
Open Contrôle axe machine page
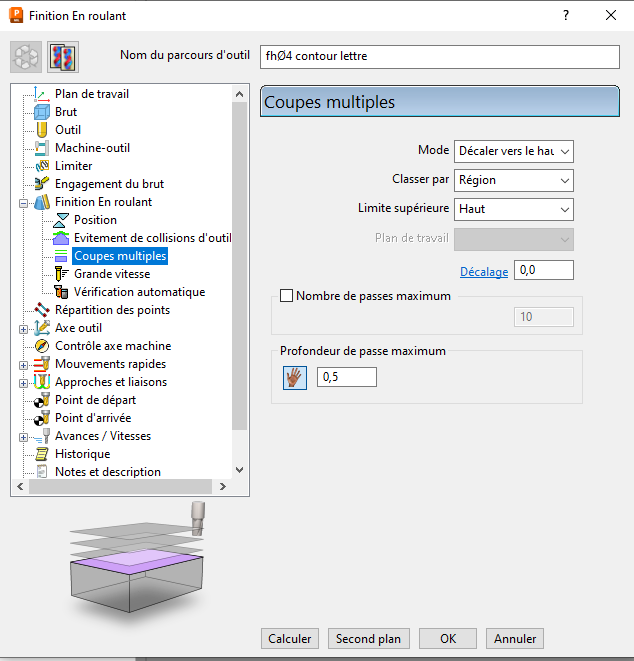tap(112, 346)
